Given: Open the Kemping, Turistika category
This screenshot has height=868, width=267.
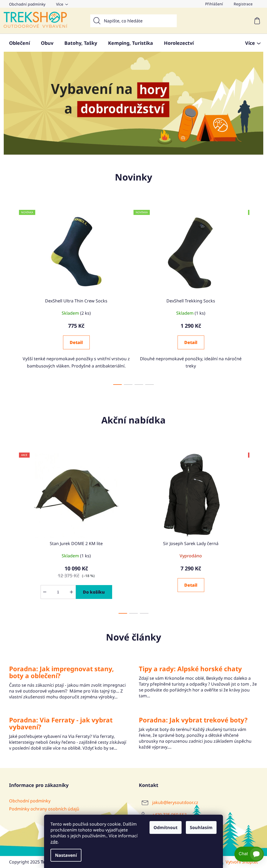Looking at the screenshot, I should point(130,43).
